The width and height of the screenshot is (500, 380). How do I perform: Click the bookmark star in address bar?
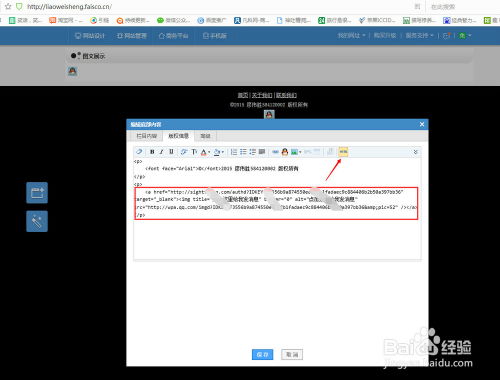click(x=8, y=6)
